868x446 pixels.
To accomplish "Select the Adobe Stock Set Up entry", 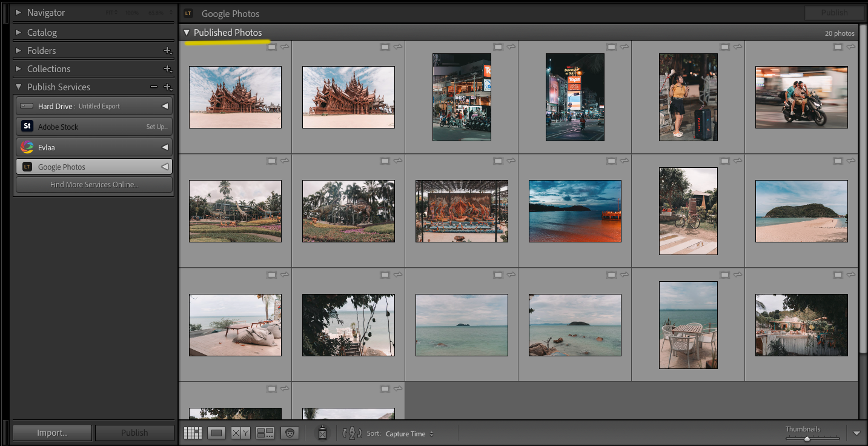I will click(x=94, y=126).
